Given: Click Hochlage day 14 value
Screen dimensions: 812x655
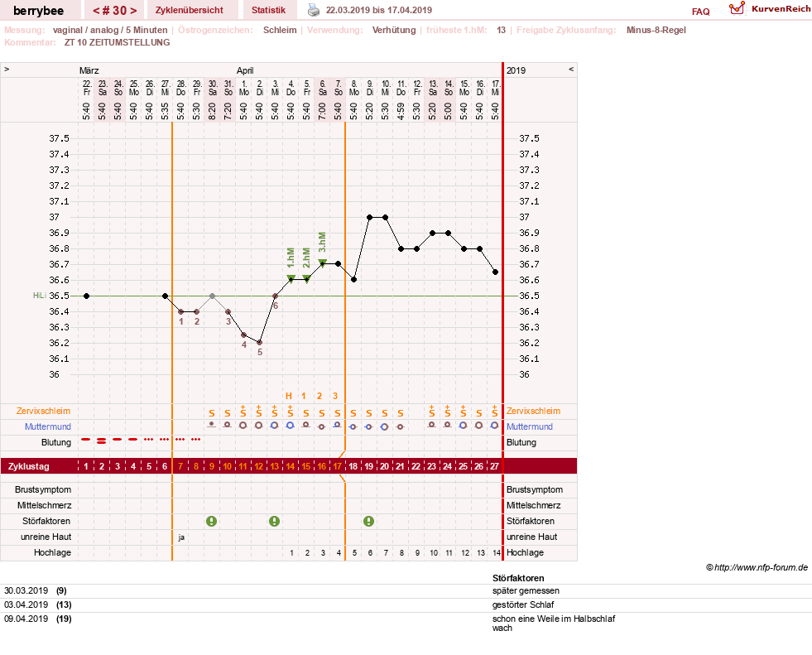Looking at the screenshot, I should tap(497, 553).
